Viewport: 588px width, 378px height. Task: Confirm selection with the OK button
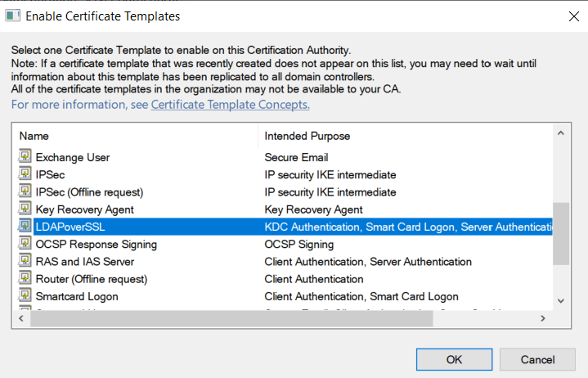coord(454,359)
